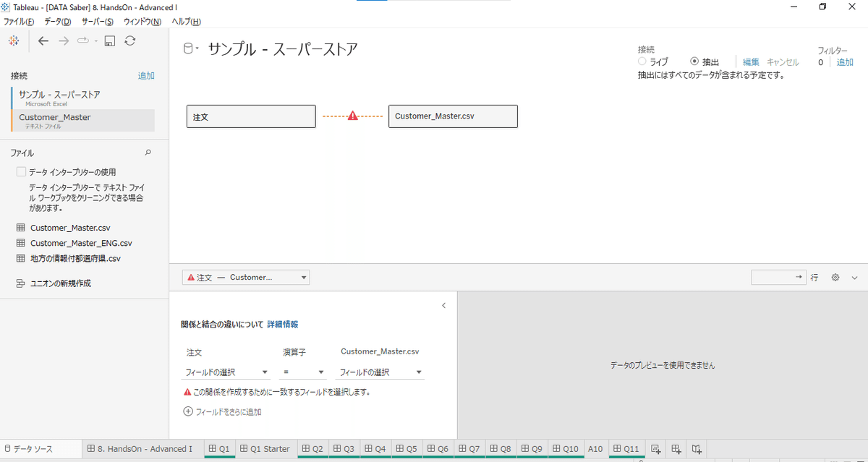Switch to the Q5 sheet tab
This screenshot has height=462, width=868.
pyautogui.click(x=407, y=449)
